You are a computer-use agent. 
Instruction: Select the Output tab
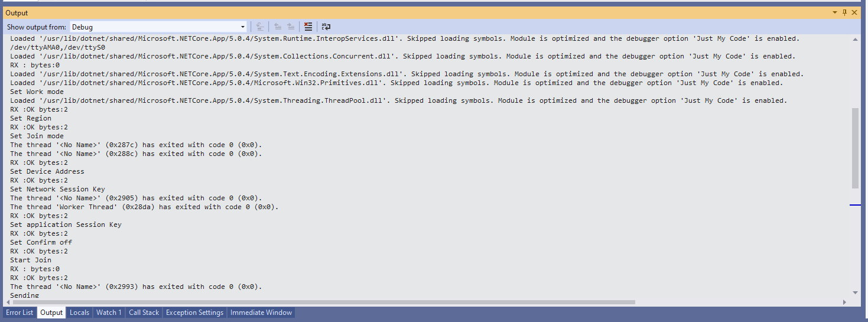coord(51,313)
